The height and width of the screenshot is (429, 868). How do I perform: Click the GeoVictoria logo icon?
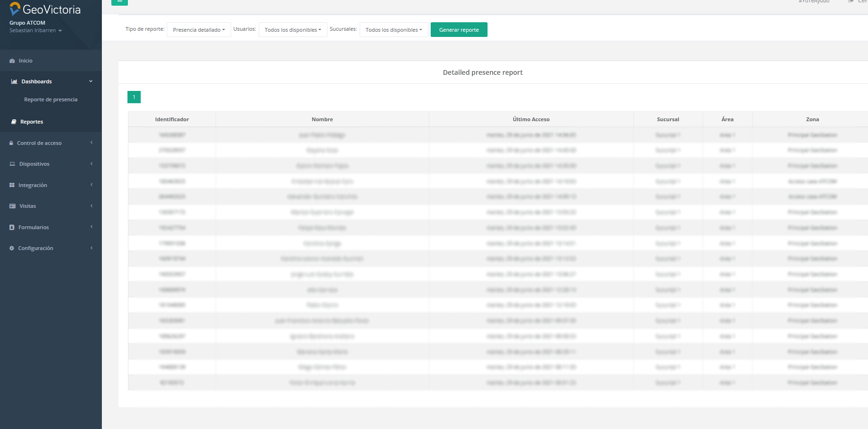(x=15, y=9)
